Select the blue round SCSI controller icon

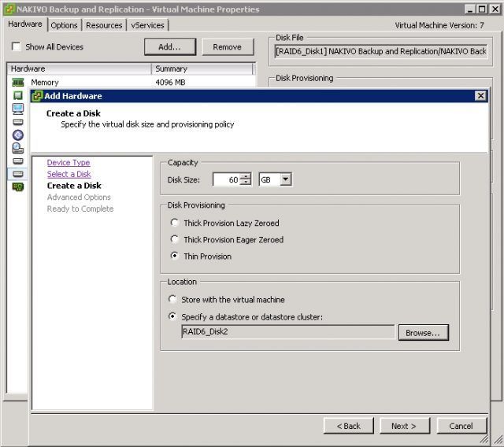[18, 135]
